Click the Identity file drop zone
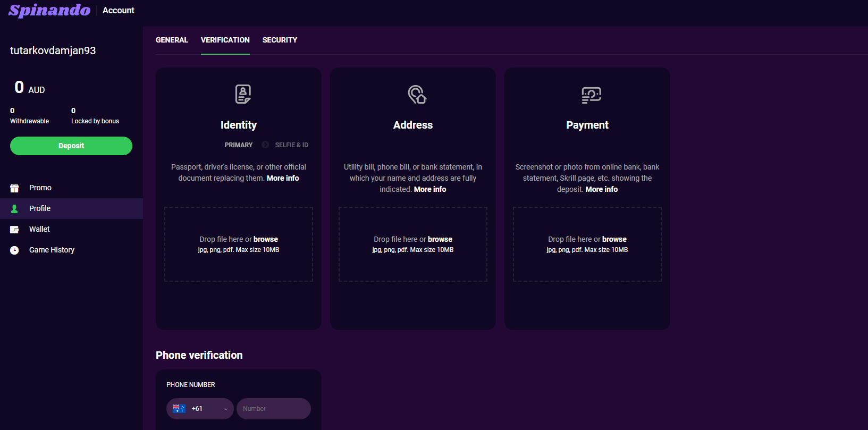 [x=239, y=244]
